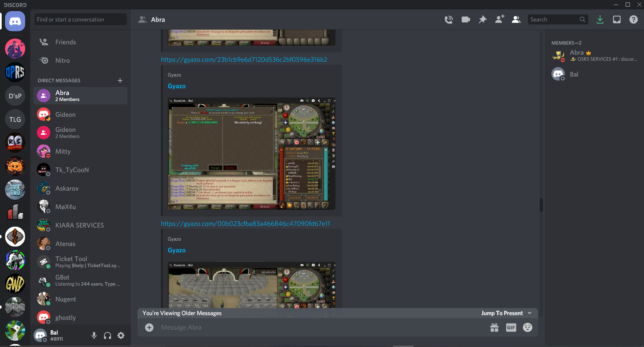Attach a file with the plus button
Image resolution: width=644 pixels, height=347 pixels.
pyautogui.click(x=149, y=327)
